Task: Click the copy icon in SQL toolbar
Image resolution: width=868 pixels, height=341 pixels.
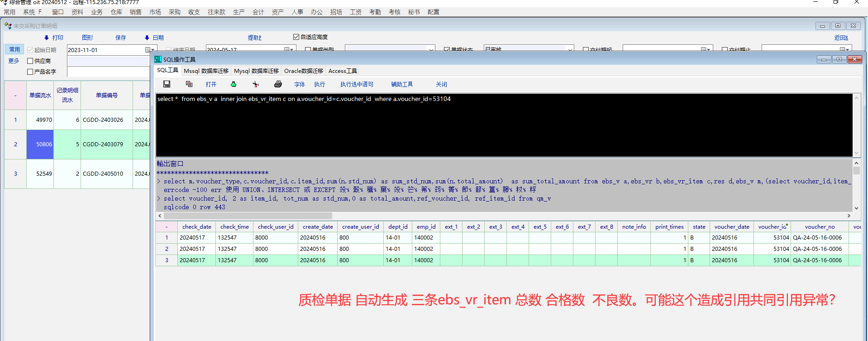Action: pos(189,84)
